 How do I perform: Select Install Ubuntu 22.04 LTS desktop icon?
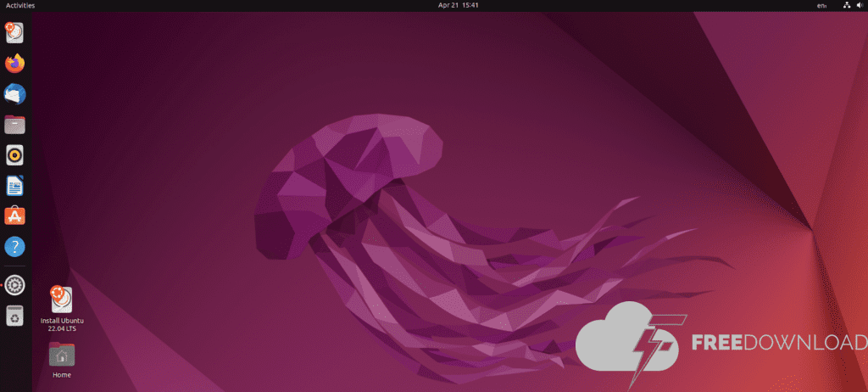coord(61,300)
